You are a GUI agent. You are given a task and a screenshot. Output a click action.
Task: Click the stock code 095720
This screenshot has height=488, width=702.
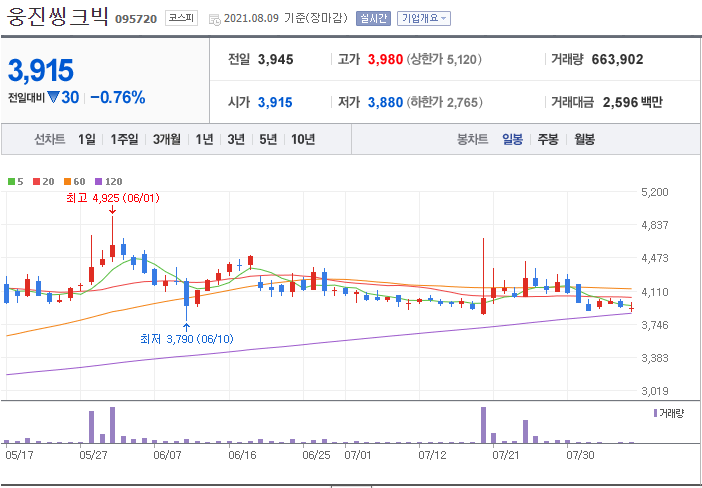[x=136, y=19]
